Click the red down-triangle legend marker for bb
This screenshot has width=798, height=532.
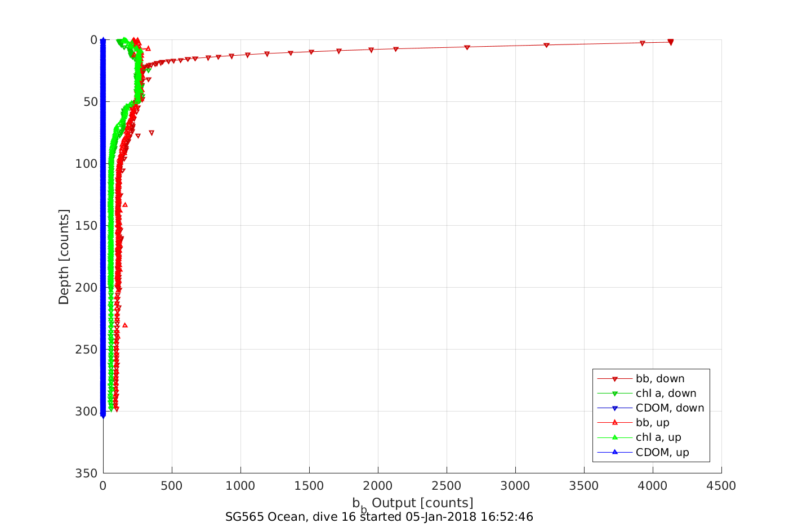pyautogui.click(x=615, y=379)
